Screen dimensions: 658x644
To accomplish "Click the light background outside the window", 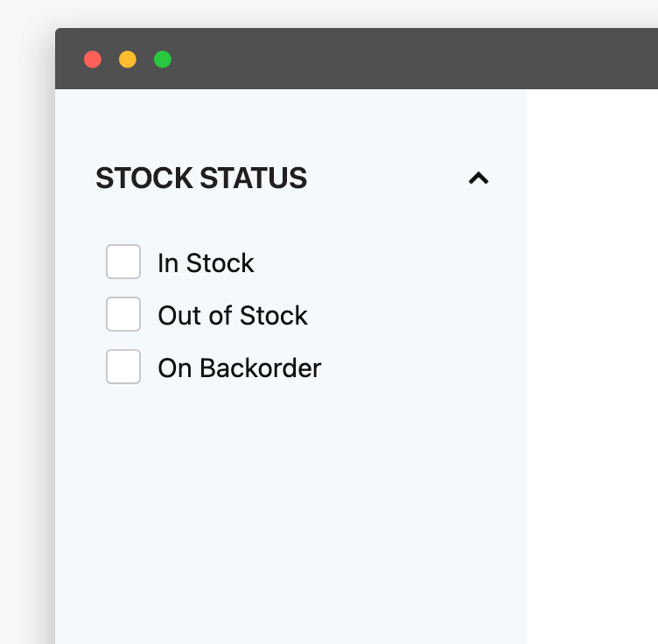I will [x=26, y=350].
